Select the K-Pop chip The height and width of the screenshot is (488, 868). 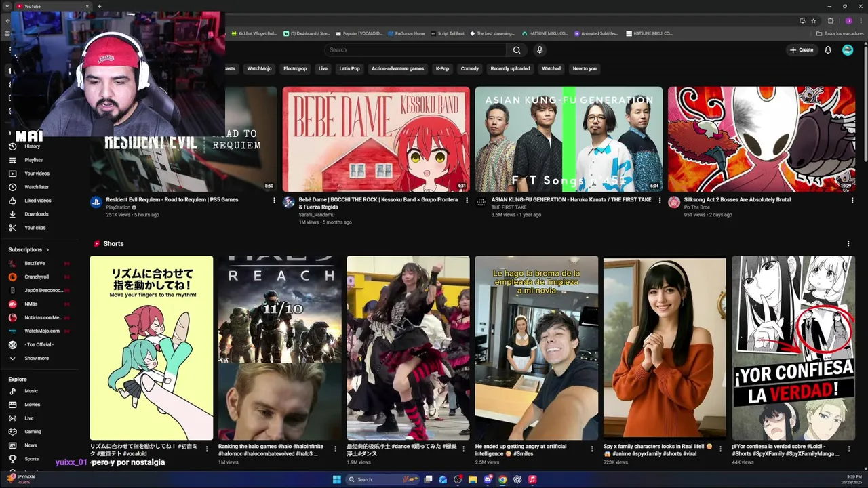(x=442, y=68)
